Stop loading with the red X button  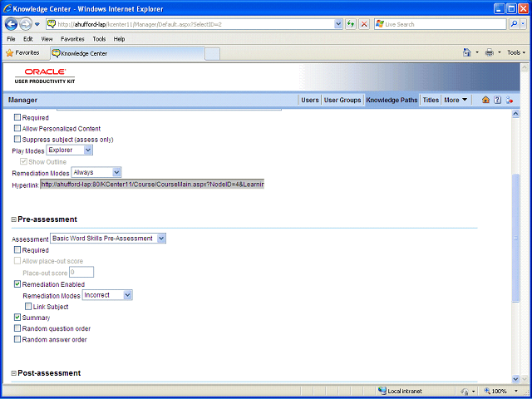364,24
